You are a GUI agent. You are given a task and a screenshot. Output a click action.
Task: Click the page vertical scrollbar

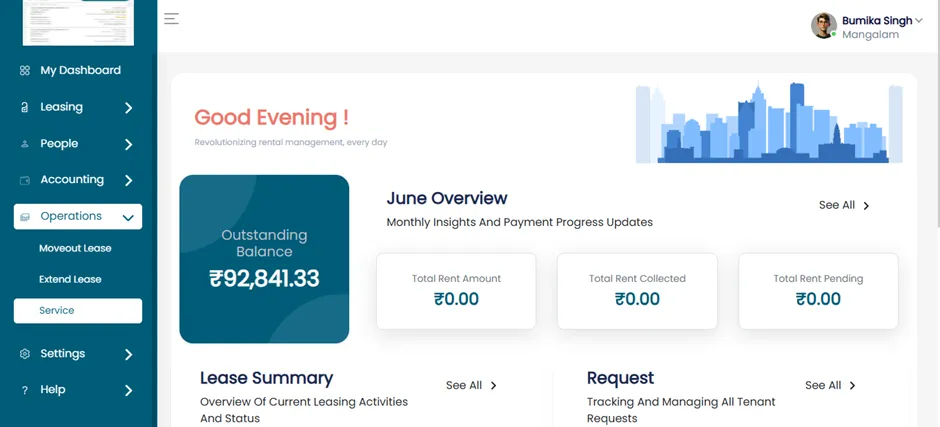[x=937, y=114]
